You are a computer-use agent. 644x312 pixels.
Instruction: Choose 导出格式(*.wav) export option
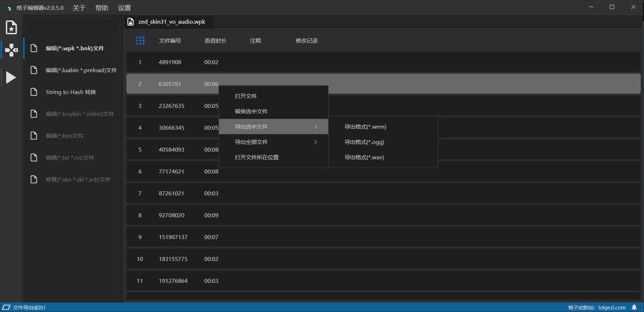click(x=364, y=157)
